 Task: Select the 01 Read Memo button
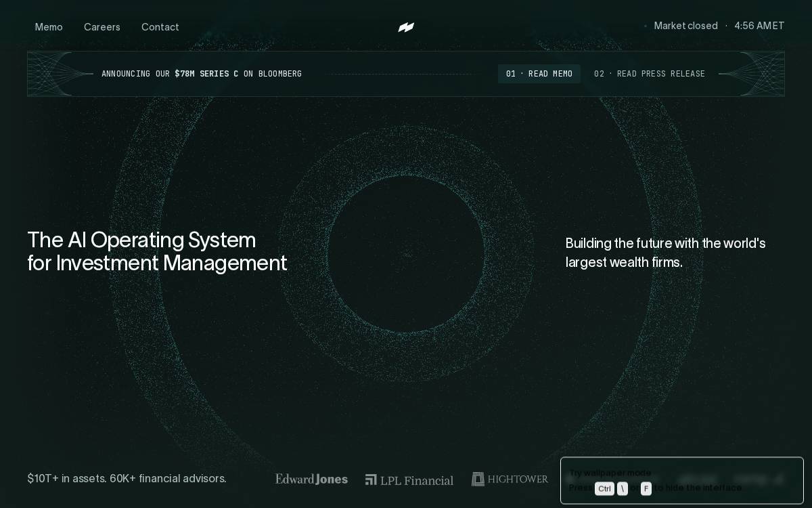pos(539,74)
